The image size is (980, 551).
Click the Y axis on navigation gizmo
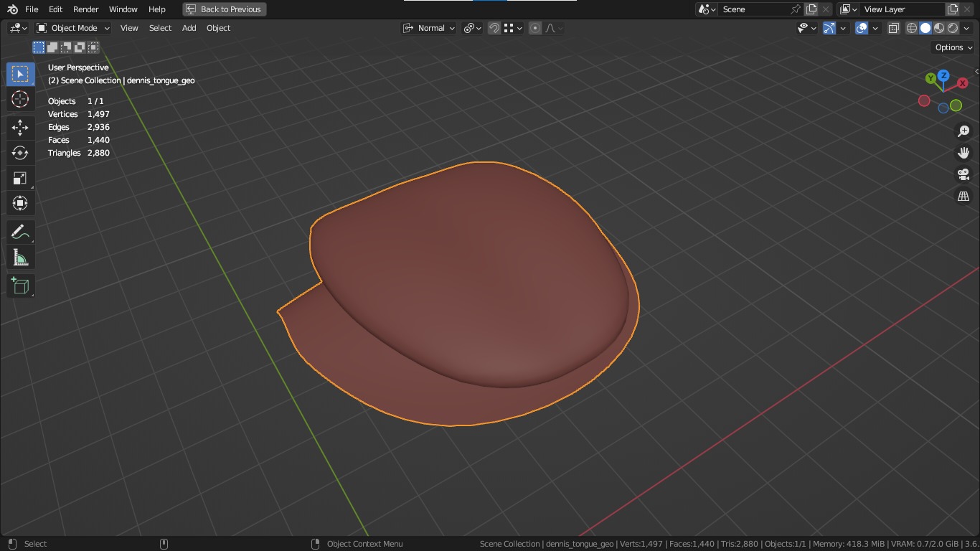pos(930,78)
